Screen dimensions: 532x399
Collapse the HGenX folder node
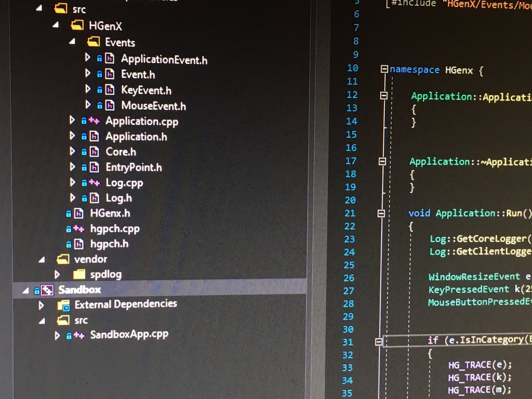(55, 25)
